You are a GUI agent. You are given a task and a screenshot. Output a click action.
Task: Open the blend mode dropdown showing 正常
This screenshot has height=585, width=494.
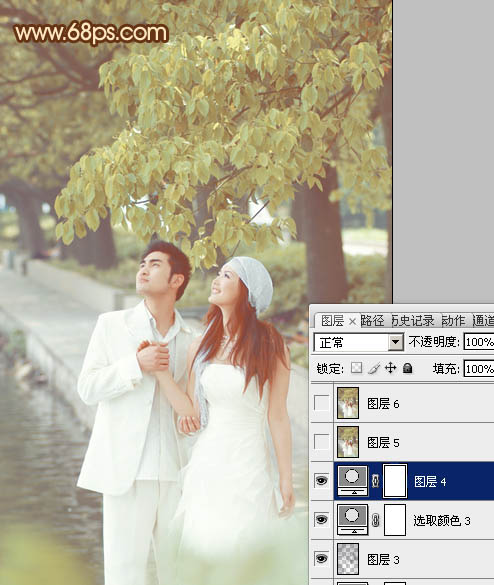coord(358,342)
